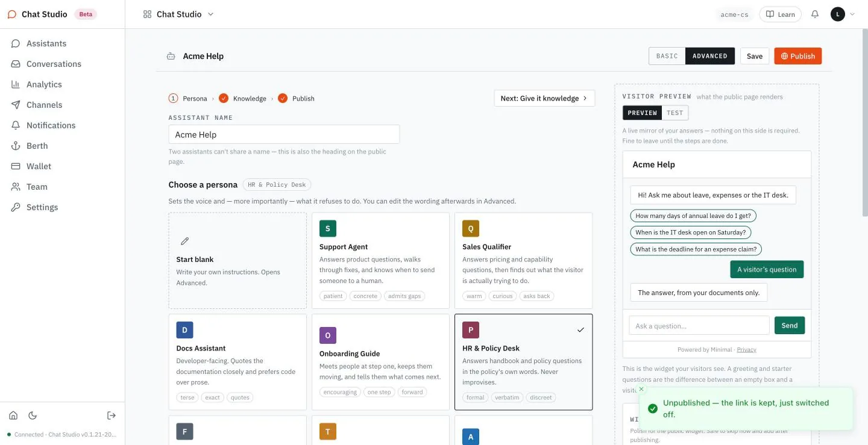This screenshot has width=868, height=445.
Task: Select PREVIEW in visitor preview toggle
Action: click(x=643, y=113)
